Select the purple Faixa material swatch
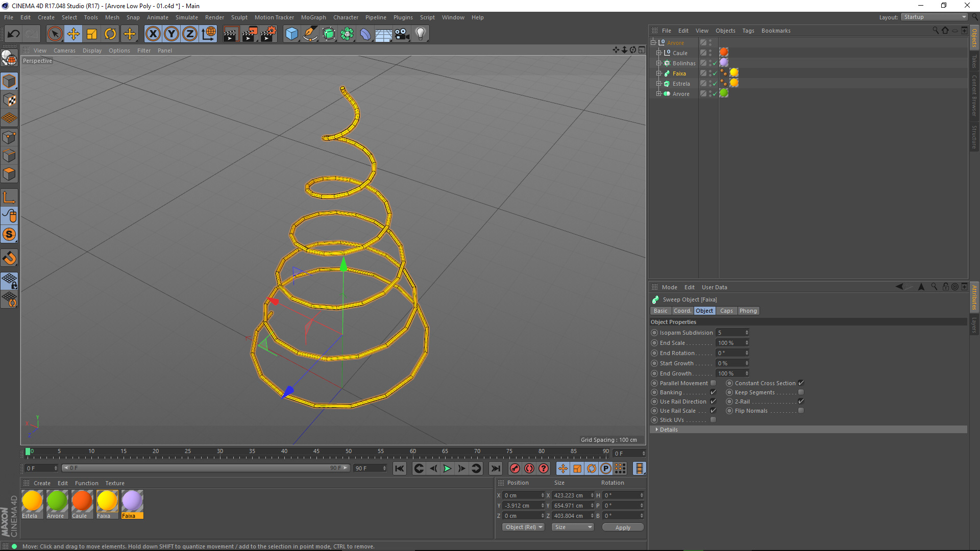The width and height of the screenshot is (980, 551). (x=132, y=502)
